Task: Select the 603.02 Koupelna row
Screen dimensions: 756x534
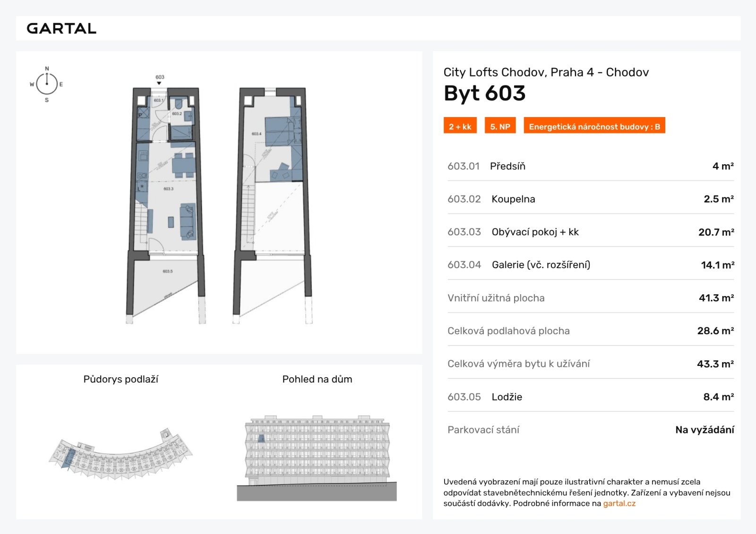Action: click(x=591, y=199)
